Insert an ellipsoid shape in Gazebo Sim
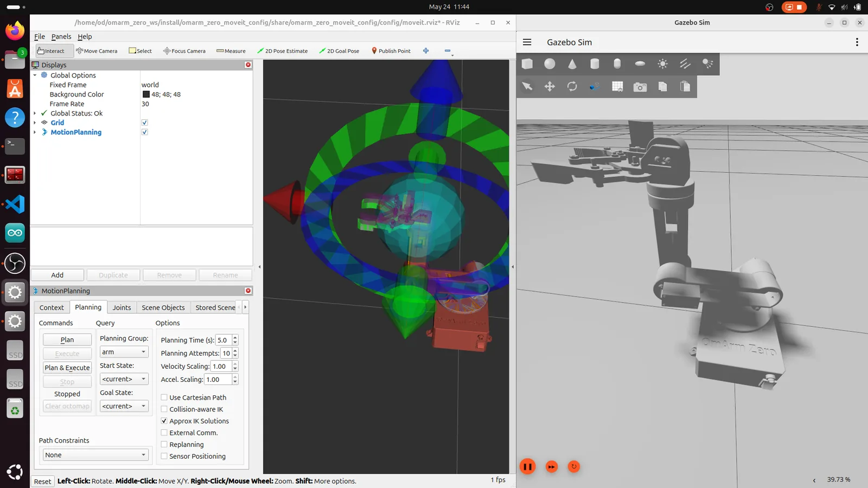This screenshot has height=488, width=868. tap(640, 64)
